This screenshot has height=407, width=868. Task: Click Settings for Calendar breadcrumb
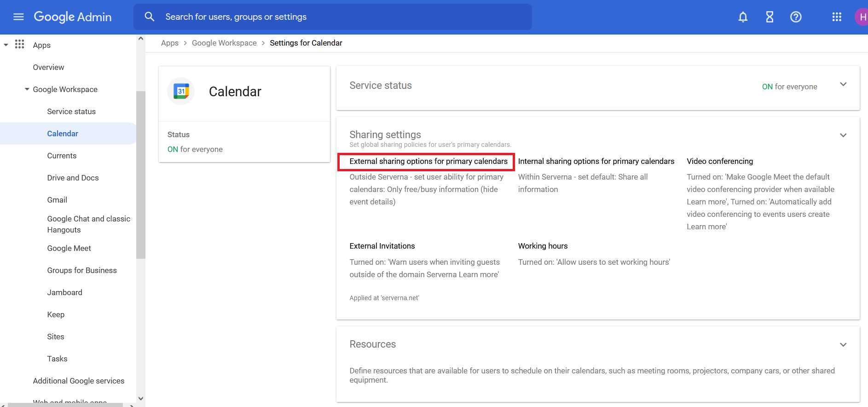pos(306,43)
